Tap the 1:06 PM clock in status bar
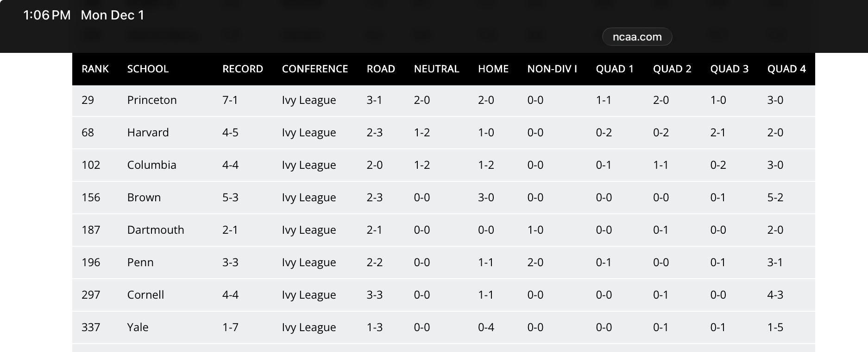 click(47, 15)
